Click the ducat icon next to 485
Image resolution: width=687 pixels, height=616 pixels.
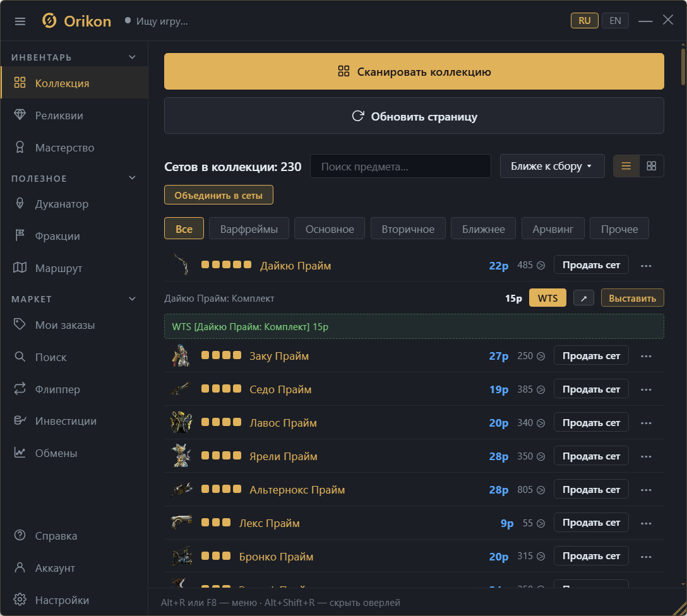[x=541, y=265]
